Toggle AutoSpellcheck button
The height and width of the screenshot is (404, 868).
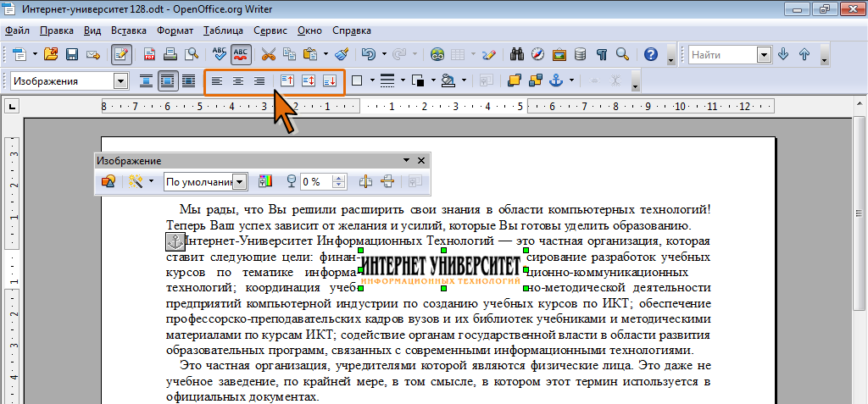pyautogui.click(x=241, y=54)
